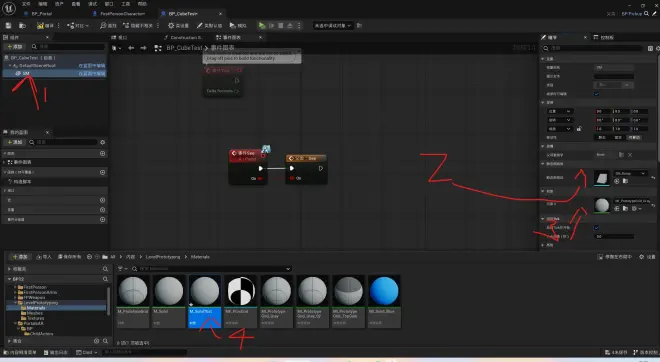Image resolution: width=660 pixels, height=362 pixels.
Task: Select the SM component in Components tree
Action: point(54,74)
